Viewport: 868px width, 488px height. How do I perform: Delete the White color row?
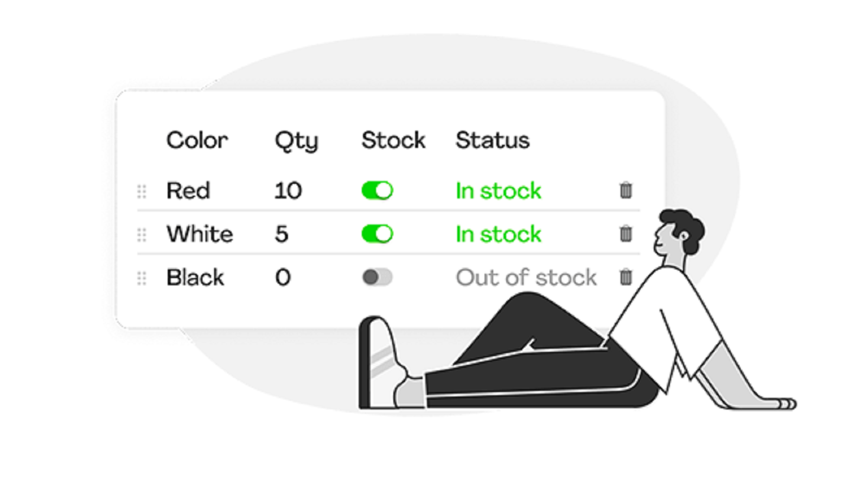click(626, 234)
